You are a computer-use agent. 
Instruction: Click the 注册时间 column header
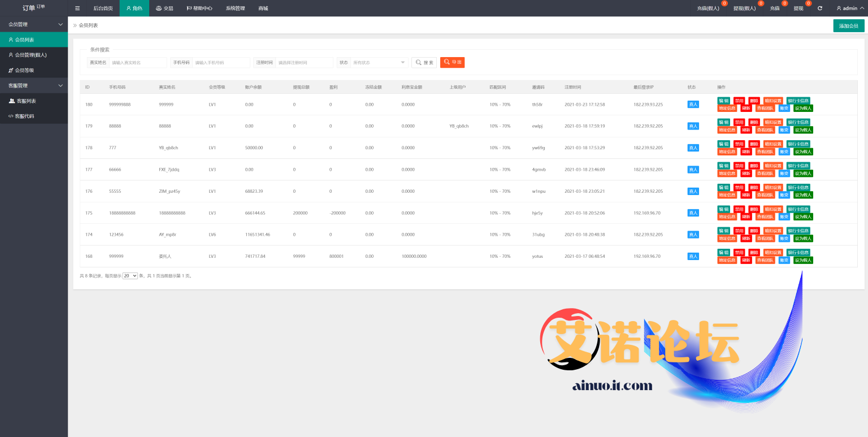(x=572, y=87)
